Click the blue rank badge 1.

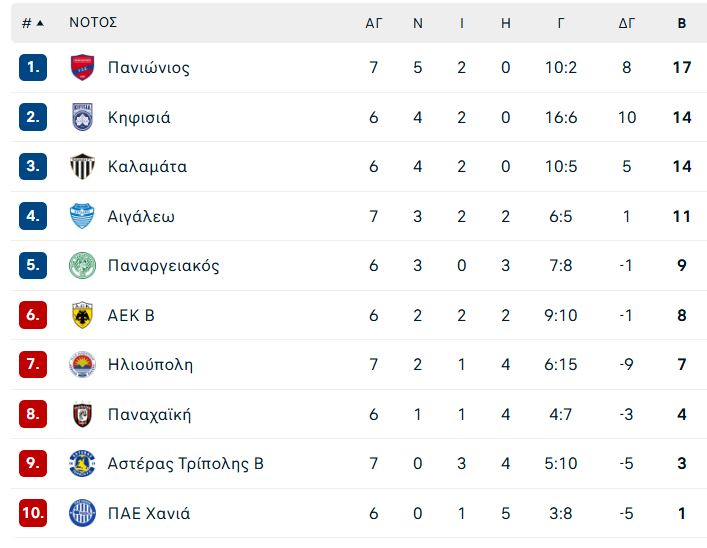coord(33,68)
